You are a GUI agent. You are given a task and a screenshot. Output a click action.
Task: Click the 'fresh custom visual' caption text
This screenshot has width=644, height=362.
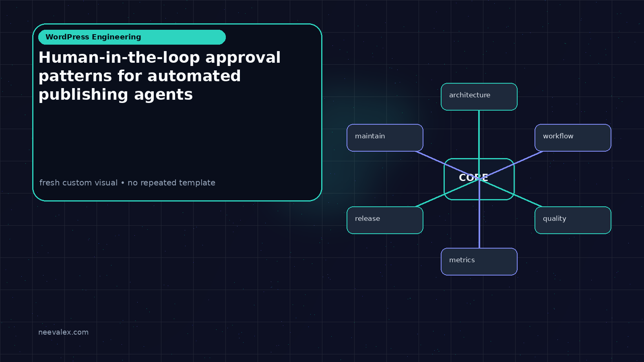tap(127, 183)
